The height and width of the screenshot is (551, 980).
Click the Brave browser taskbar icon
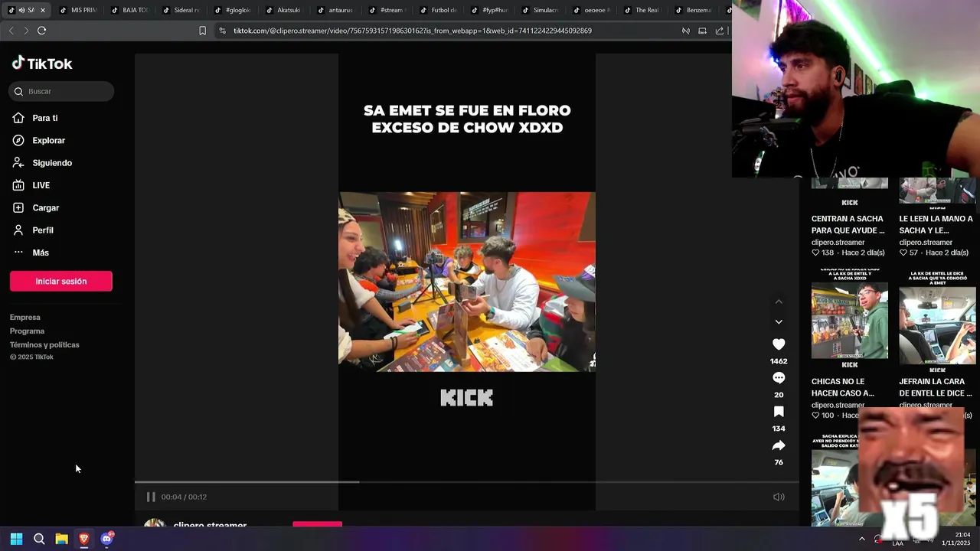pos(84,539)
